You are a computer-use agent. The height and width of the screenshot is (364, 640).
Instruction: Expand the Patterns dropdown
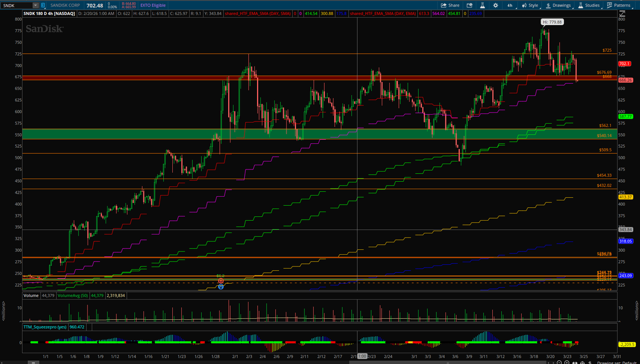[x=619, y=5]
